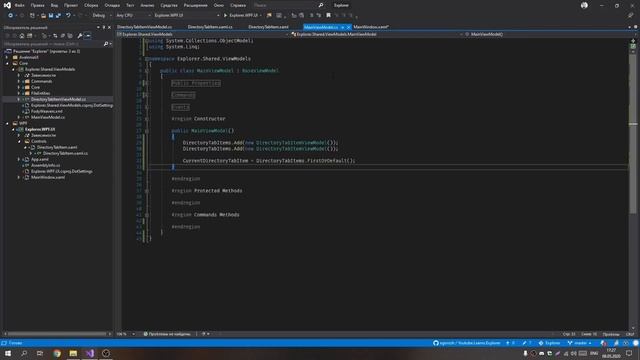Collapse the WPF solution folder

(x=7, y=123)
